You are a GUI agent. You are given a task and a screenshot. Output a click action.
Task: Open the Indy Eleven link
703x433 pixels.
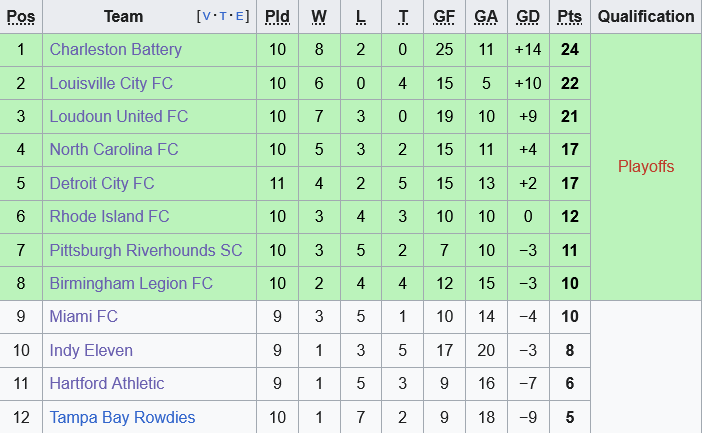pos(91,350)
